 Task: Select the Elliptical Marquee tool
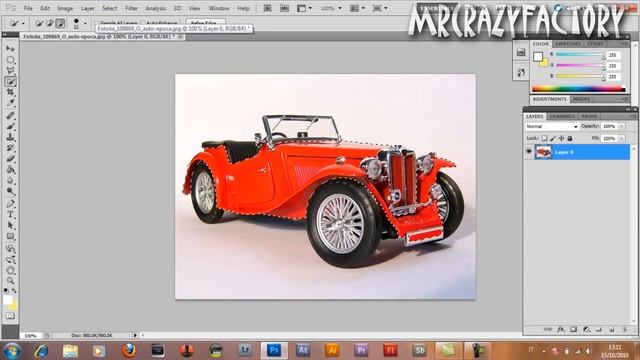tap(10, 60)
